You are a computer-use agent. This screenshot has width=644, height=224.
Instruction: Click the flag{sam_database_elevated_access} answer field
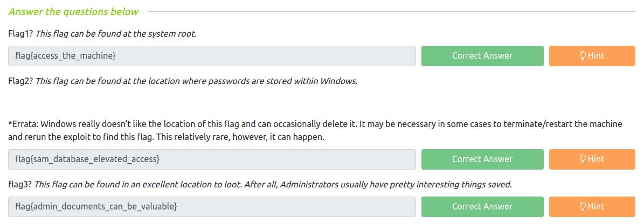point(212,159)
